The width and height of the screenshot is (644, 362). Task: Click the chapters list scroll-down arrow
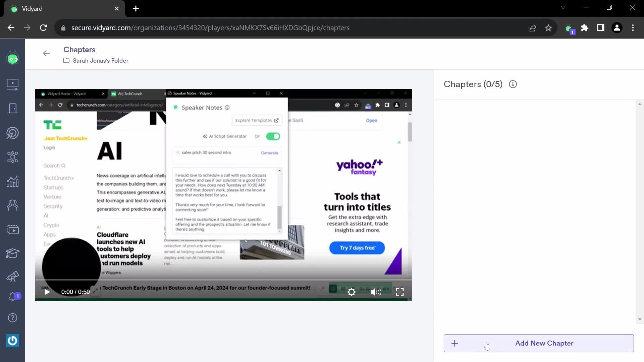coord(640,319)
